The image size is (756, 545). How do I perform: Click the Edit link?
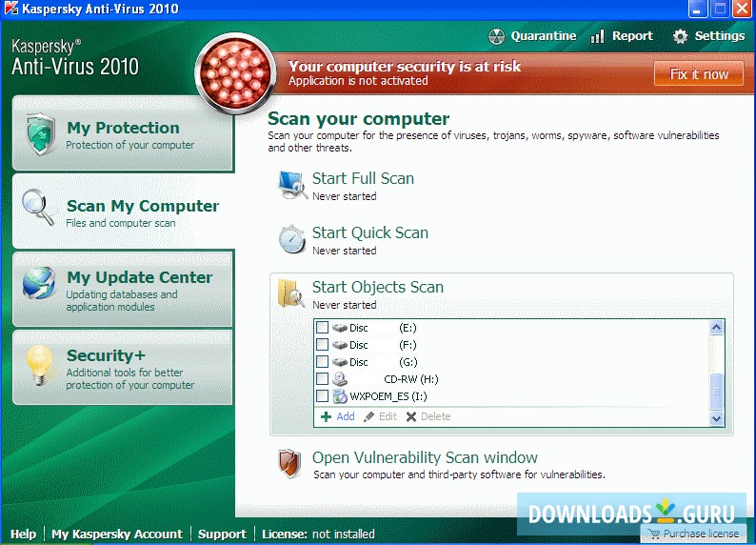point(388,416)
